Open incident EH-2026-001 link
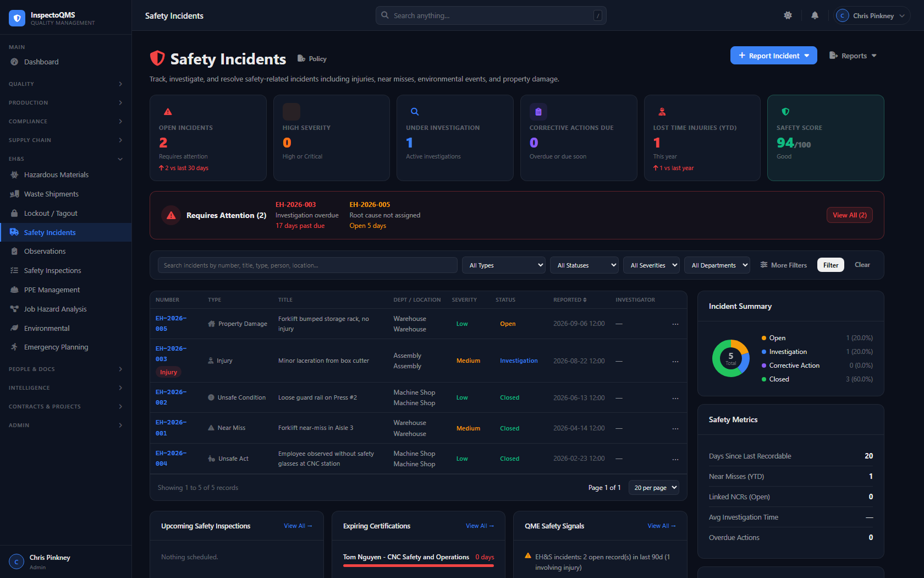This screenshot has height=578, width=924. click(171, 428)
